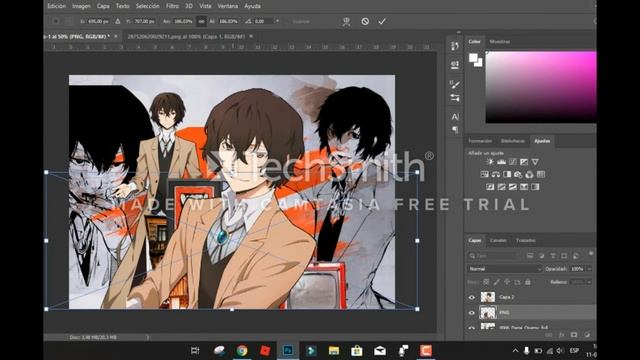This screenshot has width=640, height=360.
Task: Close the active PNG document tab
Action: [x=116, y=36]
